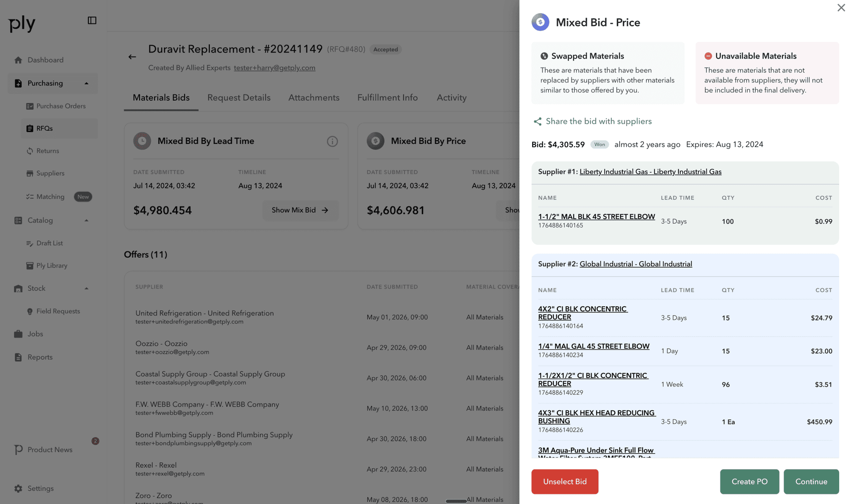Open the Attachments tab

[314, 98]
